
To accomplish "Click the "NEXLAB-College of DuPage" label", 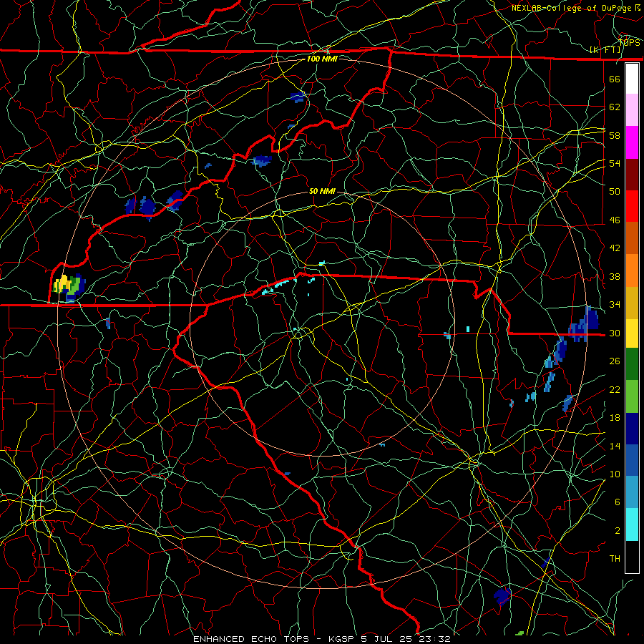I will click(571, 8).
